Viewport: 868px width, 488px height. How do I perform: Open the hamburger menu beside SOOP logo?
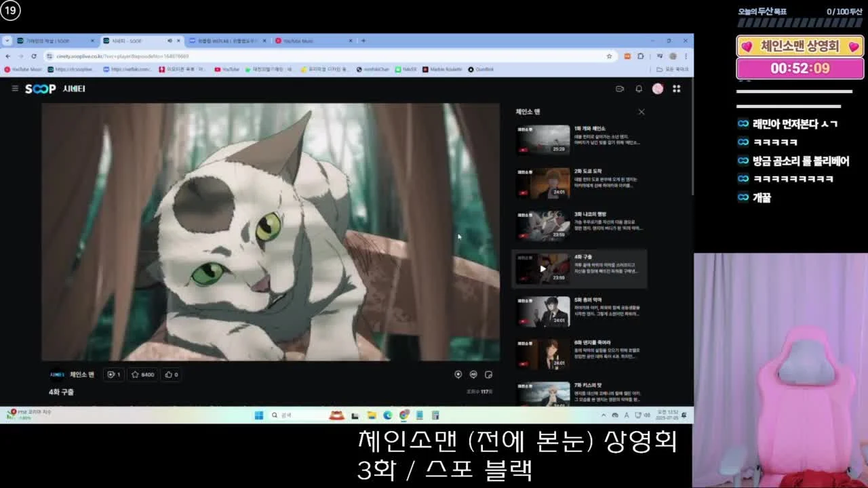point(15,89)
